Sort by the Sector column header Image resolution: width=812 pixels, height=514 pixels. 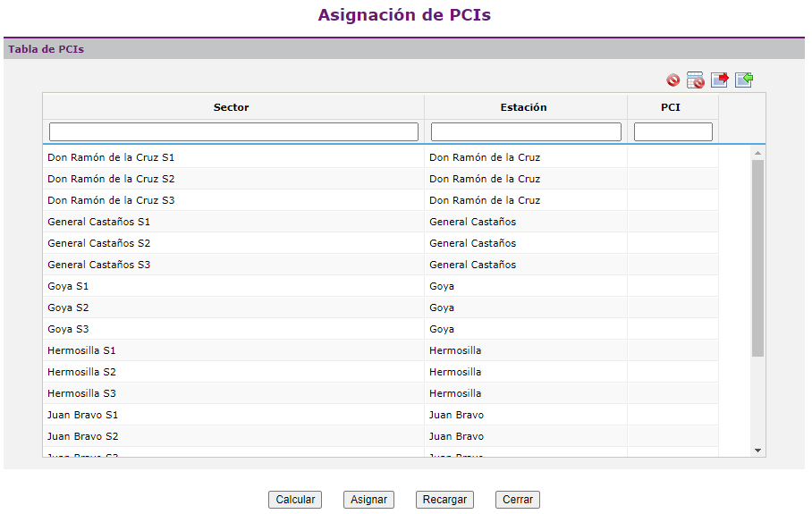(x=233, y=107)
